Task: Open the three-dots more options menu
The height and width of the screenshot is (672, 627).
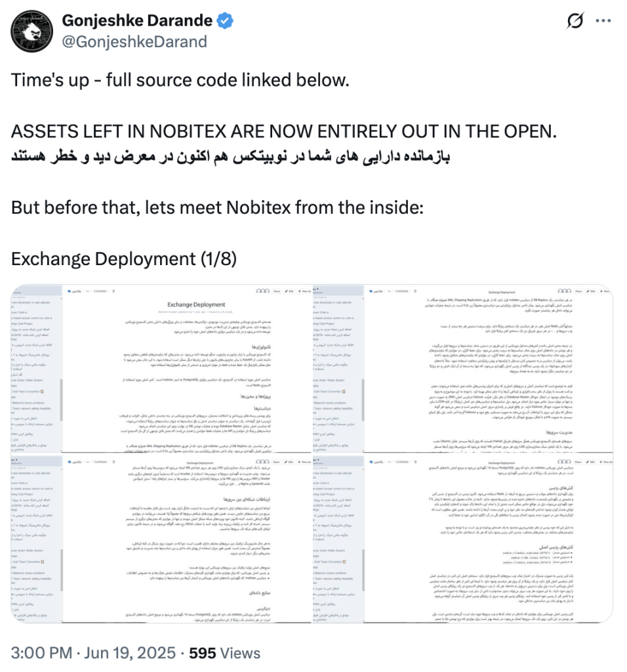Action: pyautogui.click(x=603, y=20)
